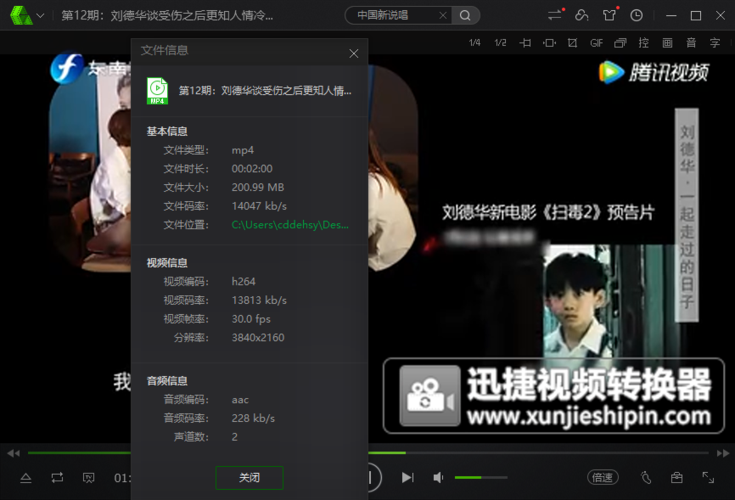735x500 pixels.
Task: Enter fullscreen with the expand arrows icon
Action: pos(708,478)
